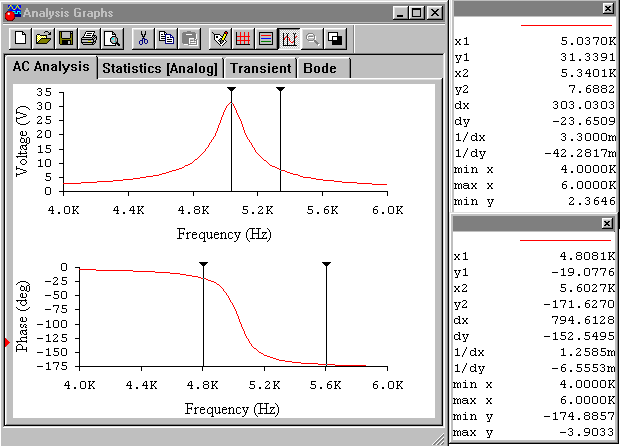Toggle the legend display icon
Image resolution: width=621 pixels, height=446 pixels.
(266, 38)
